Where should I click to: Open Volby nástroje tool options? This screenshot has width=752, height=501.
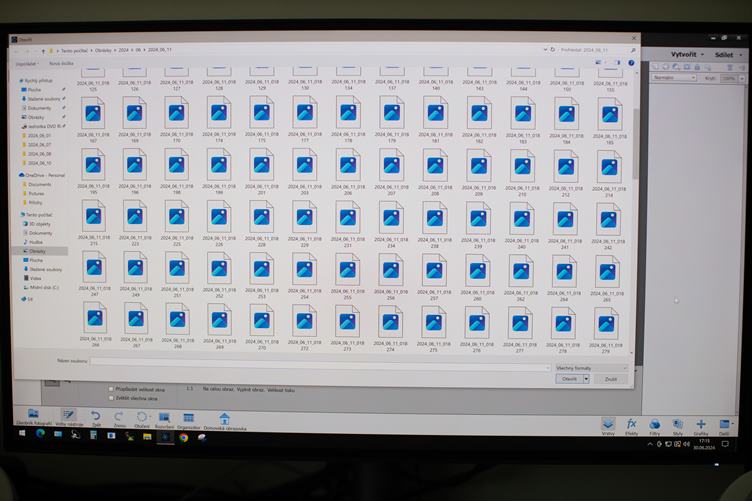69,417
